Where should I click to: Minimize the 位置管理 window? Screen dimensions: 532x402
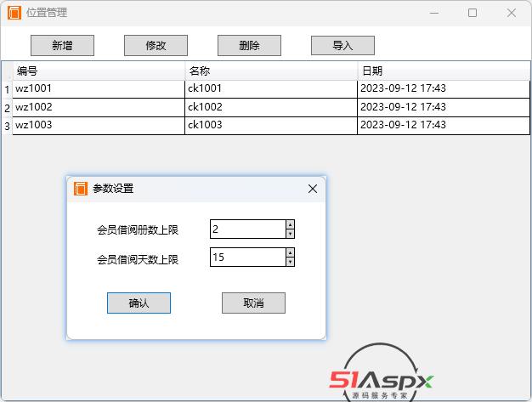(434, 13)
